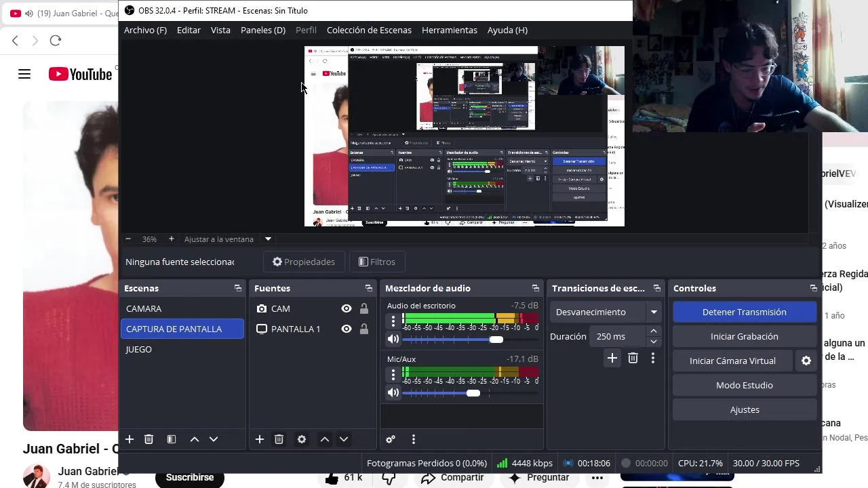This screenshot has height=488, width=868.
Task: Open YouTube hamburger guide menu
Action: pyautogui.click(x=24, y=74)
